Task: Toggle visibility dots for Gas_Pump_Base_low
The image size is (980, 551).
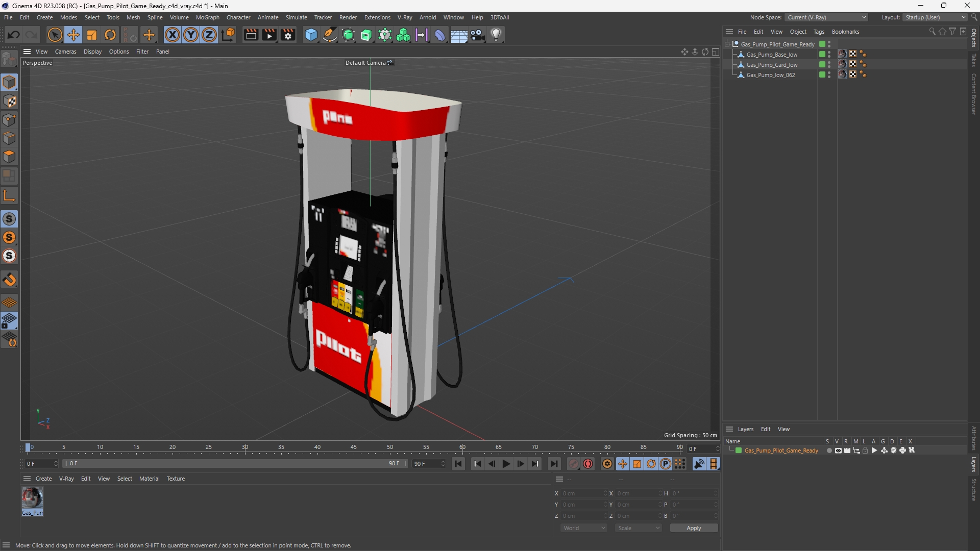Action: pos(829,55)
